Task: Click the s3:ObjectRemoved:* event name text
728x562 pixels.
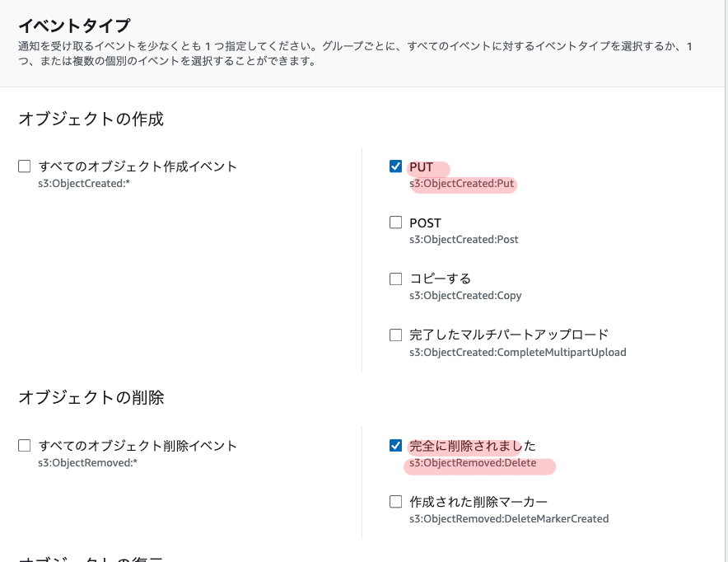Action: coord(88,463)
